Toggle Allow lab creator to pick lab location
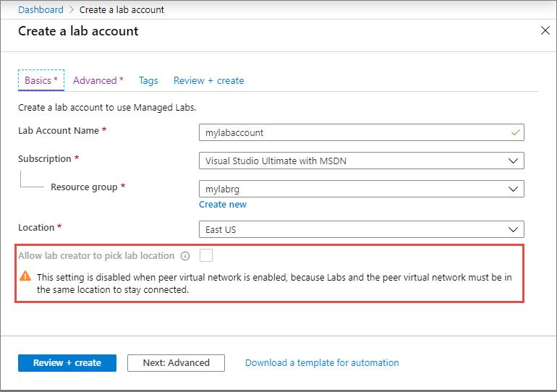 tap(206, 255)
